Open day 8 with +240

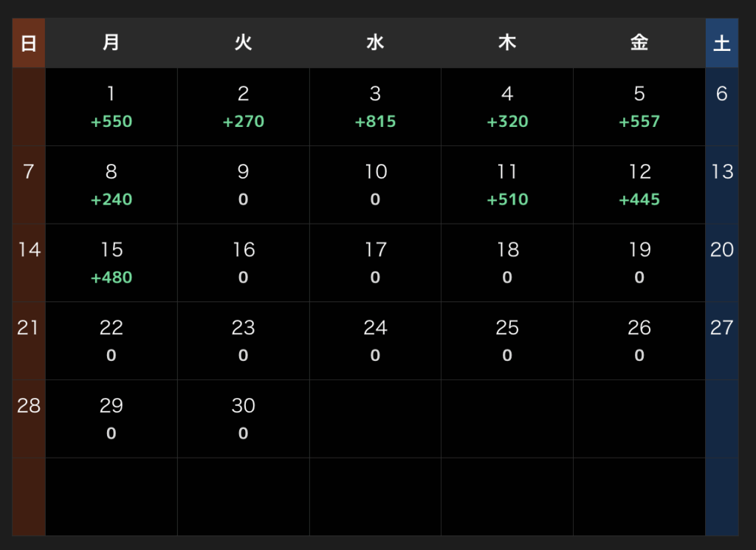click(111, 185)
